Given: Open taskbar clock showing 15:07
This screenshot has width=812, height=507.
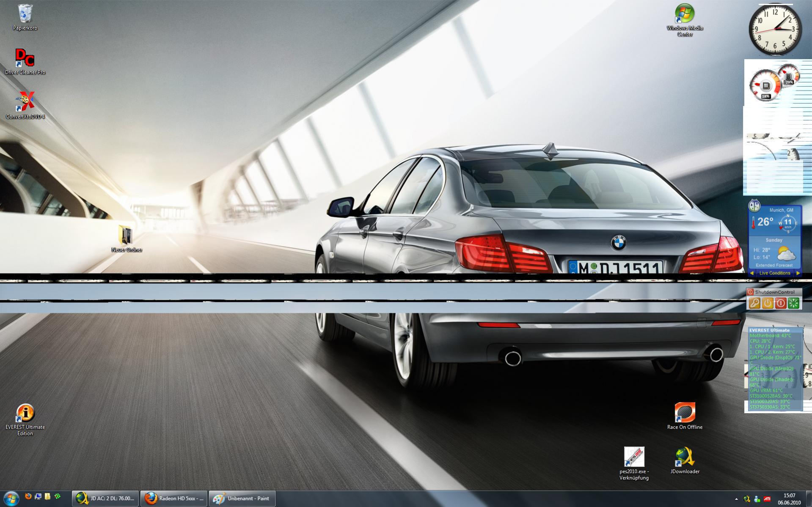Looking at the screenshot, I should (789, 499).
